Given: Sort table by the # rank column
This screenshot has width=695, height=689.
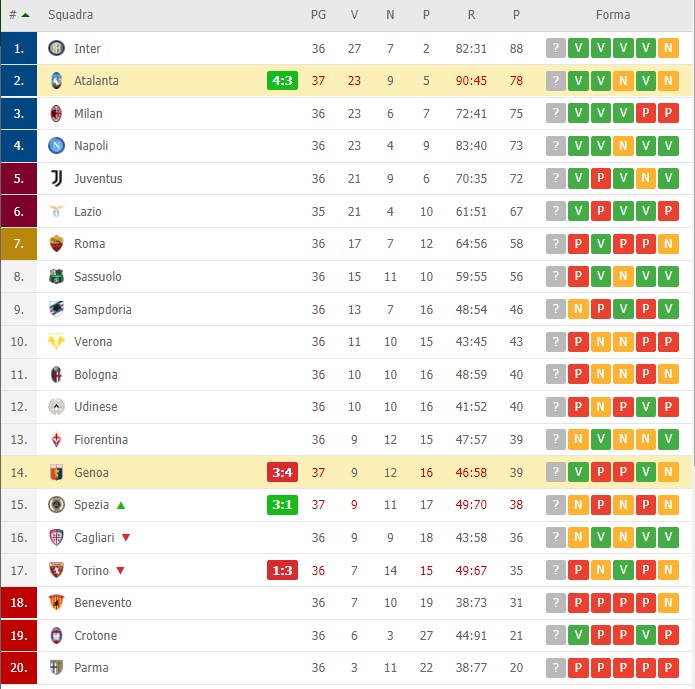Looking at the screenshot, I should point(19,15).
